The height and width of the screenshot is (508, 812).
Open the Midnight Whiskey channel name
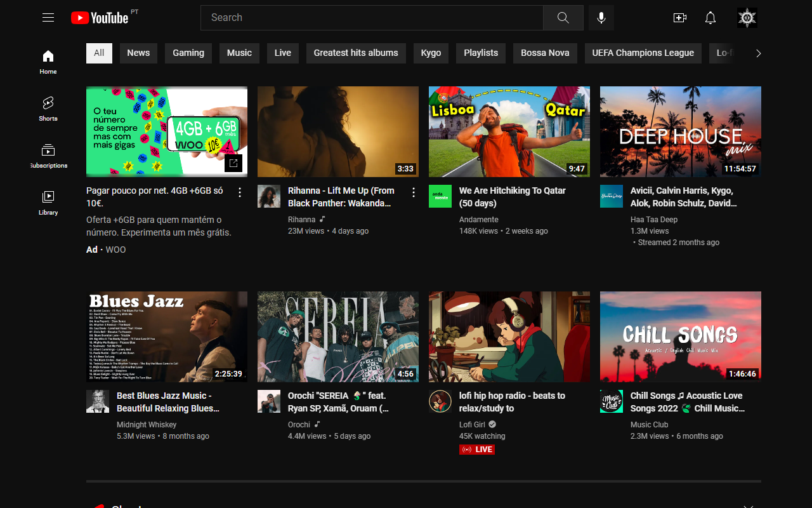tap(147, 424)
